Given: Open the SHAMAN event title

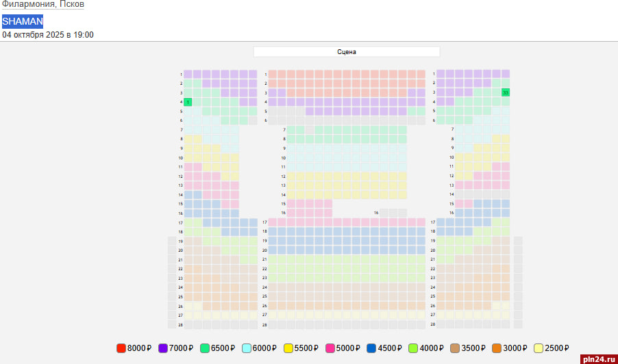Looking at the screenshot, I should coord(23,21).
